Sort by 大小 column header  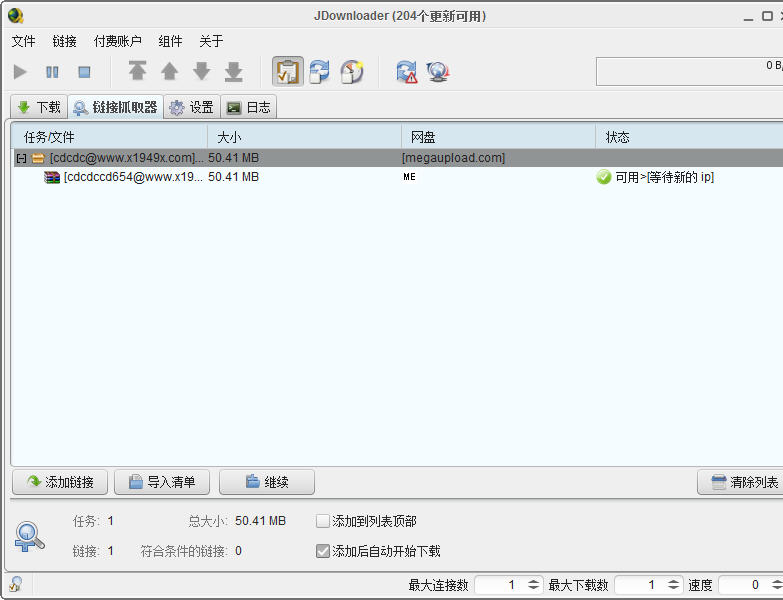(x=304, y=137)
